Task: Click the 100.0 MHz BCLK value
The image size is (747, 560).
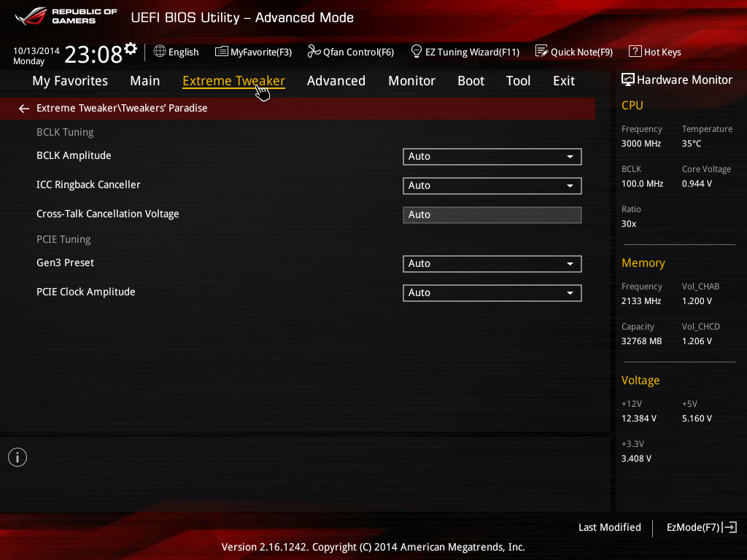Action: pos(642,183)
